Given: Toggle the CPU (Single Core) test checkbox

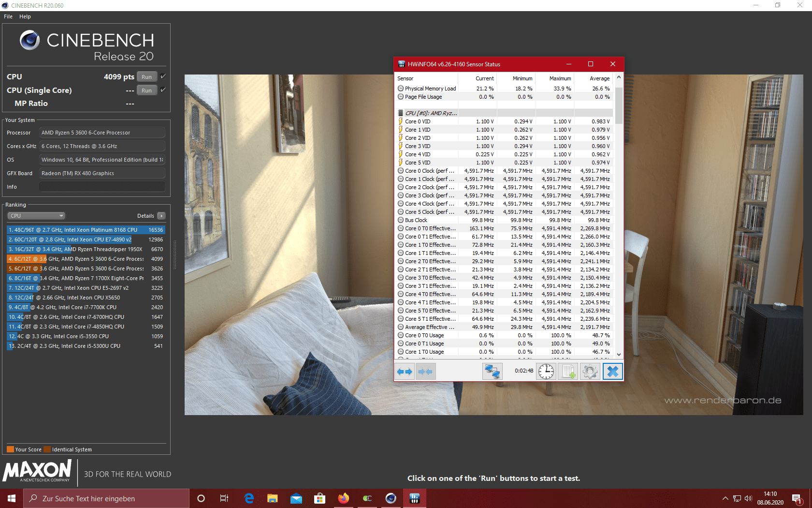Looking at the screenshot, I should (163, 90).
